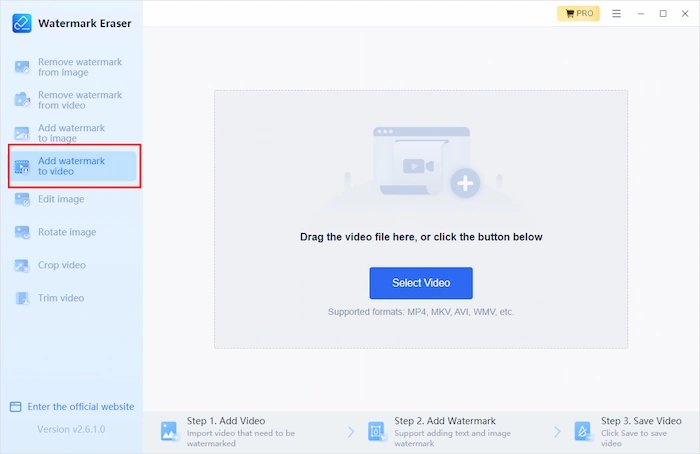
Task: Click the Edit image sidebar icon
Action: 22,200
